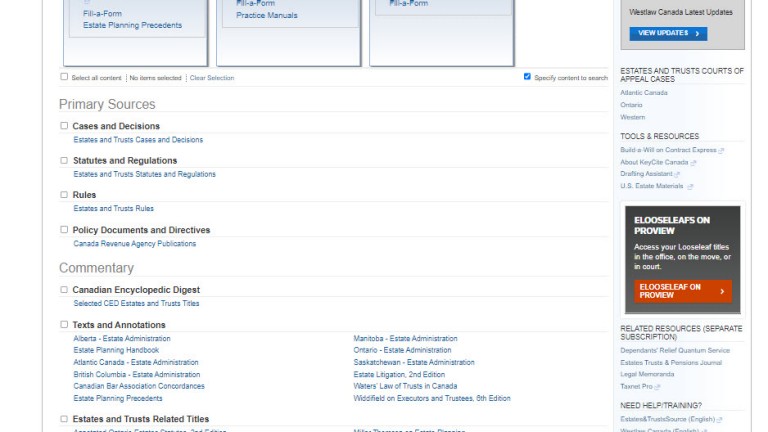Open Dependants' Relief Quantum Service
Viewport: 768px width, 432px height.
[x=675, y=350]
